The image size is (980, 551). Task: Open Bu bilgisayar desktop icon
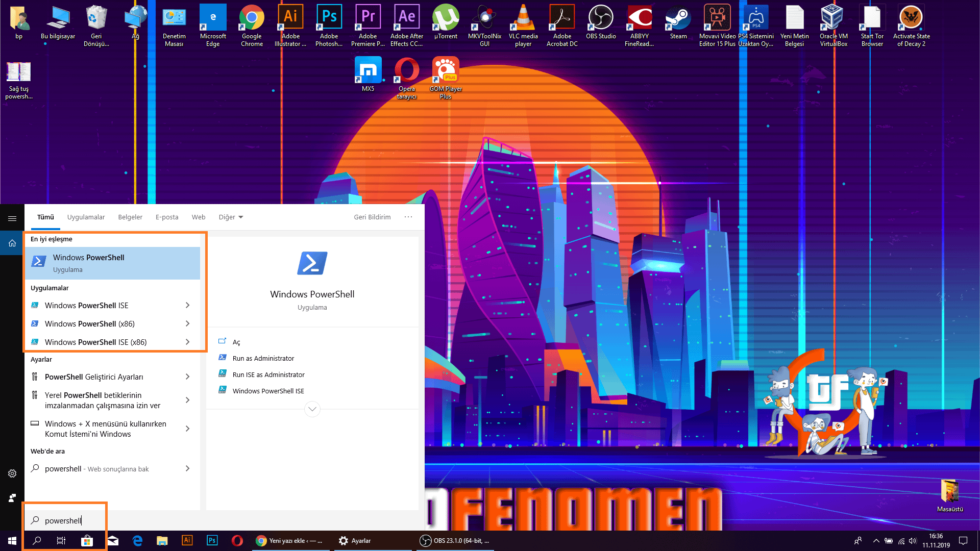[58, 22]
